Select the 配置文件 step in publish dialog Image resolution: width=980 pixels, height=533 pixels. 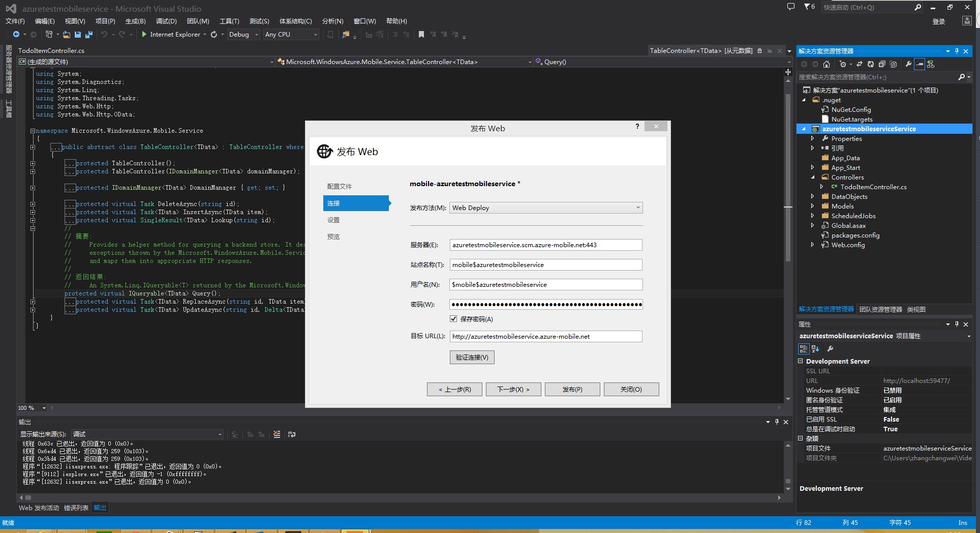(340, 187)
